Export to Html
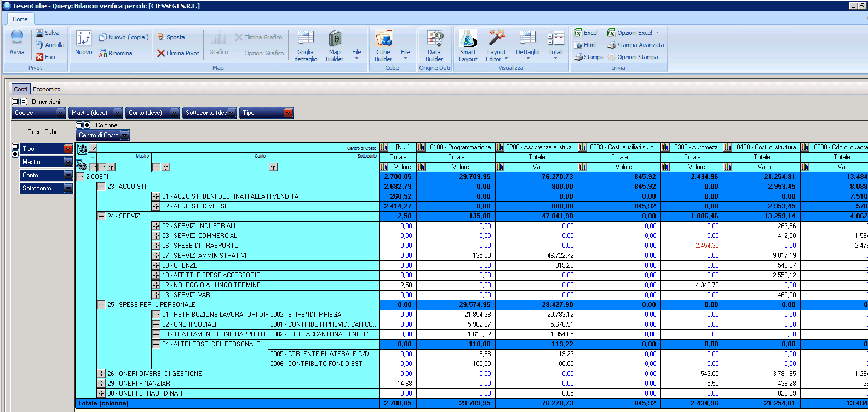Image resolution: width=868 pixels, height=412 pixels. pyautogui.click(x=585, y=45)
